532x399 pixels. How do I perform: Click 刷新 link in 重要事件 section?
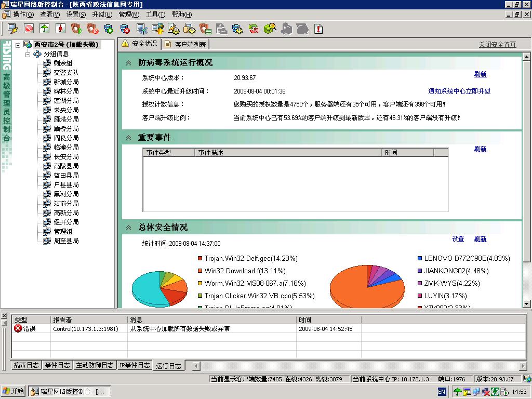click(x=480, y=149)
